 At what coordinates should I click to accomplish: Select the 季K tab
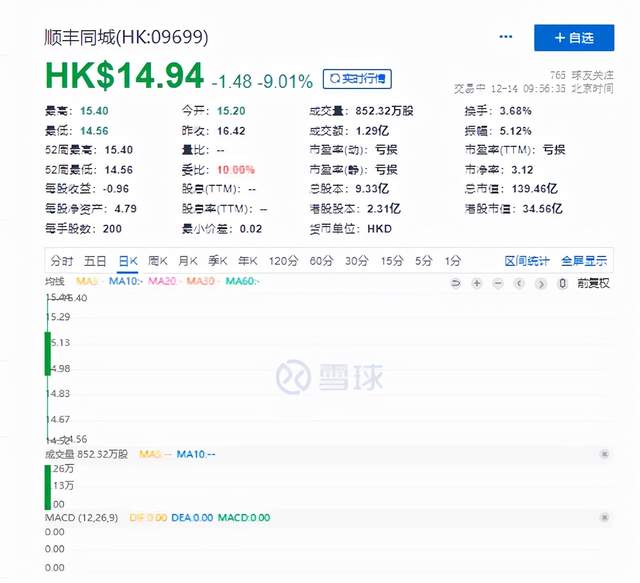click(218, 261)
